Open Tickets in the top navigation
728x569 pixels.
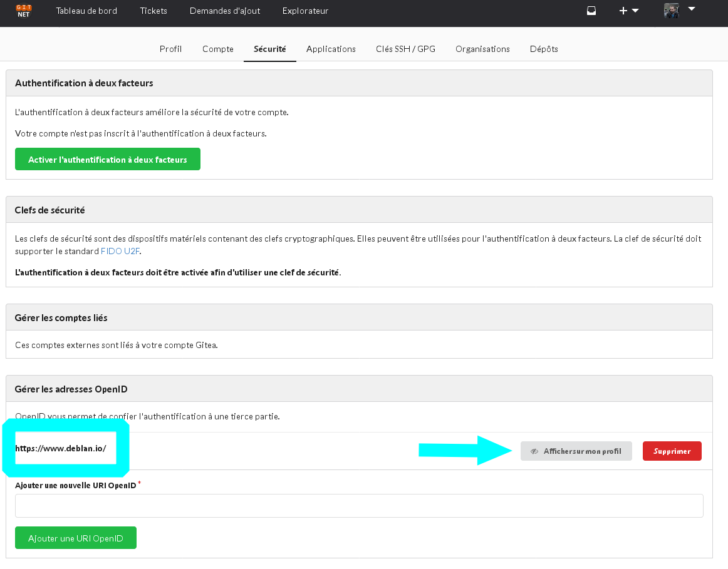point(153,11)
